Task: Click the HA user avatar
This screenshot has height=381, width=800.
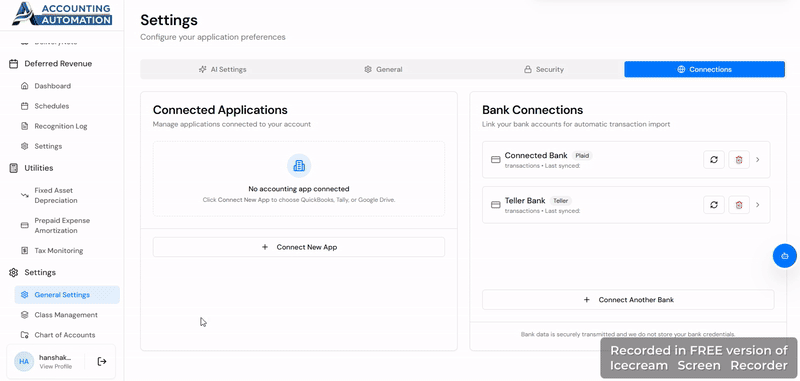Action: (24, 361)
